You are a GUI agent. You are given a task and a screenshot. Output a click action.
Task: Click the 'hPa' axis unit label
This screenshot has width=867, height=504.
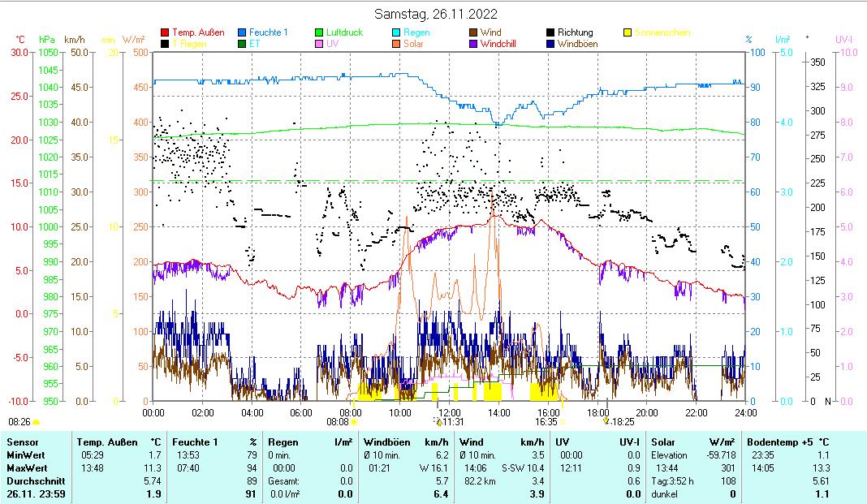pyautogui.click(x=47, y=40)
